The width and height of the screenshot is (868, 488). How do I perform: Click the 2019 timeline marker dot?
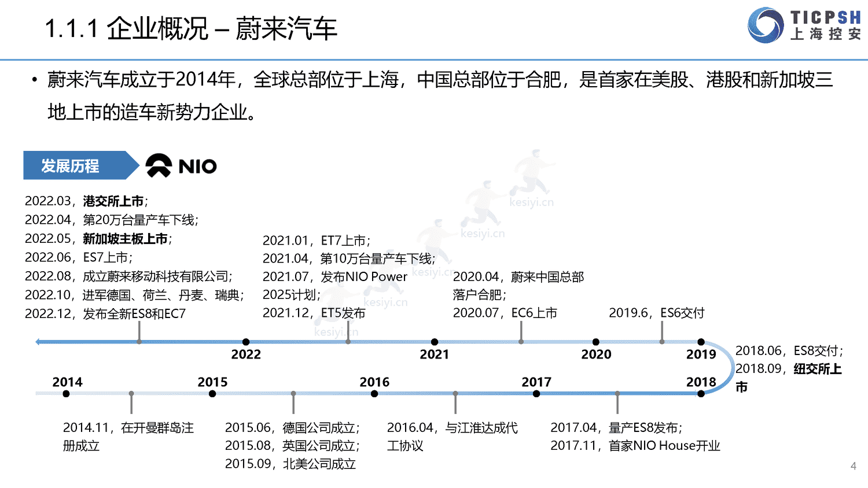point(701,342)
